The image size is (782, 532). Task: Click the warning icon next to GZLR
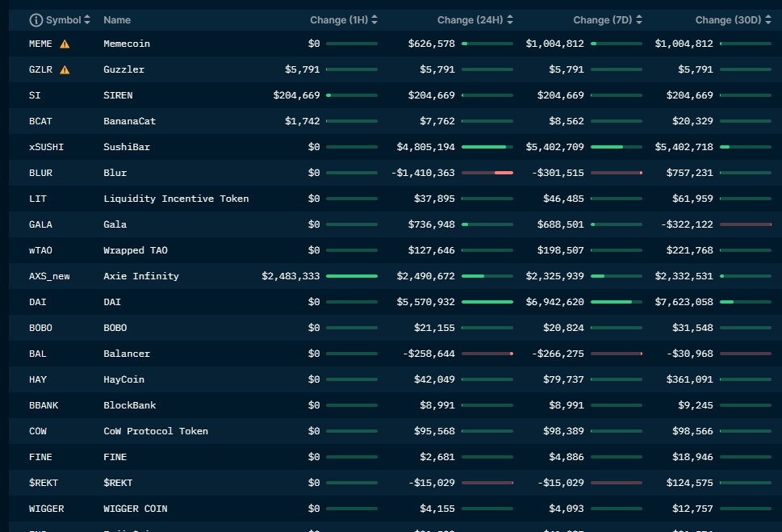(x=65, y=70)
